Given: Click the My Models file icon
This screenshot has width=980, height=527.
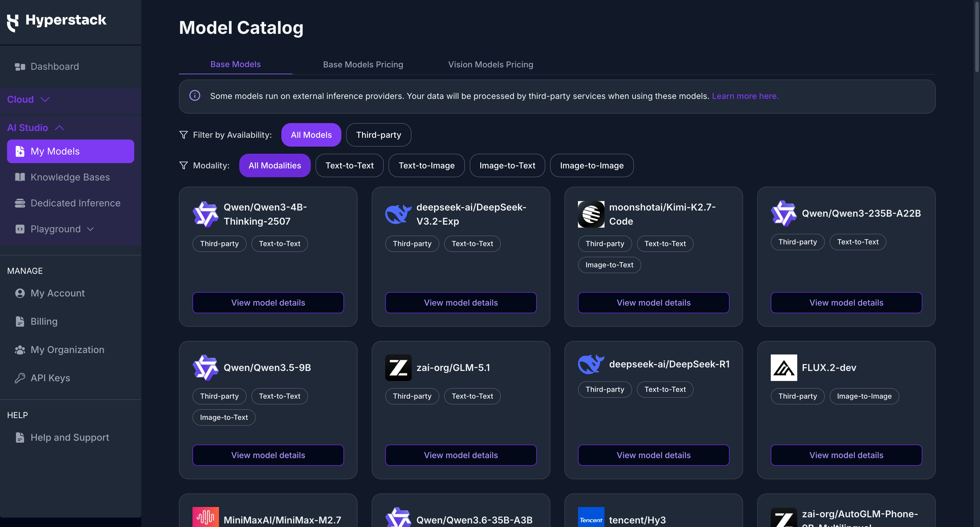Looking at the screenshot, I should (20, 151).
